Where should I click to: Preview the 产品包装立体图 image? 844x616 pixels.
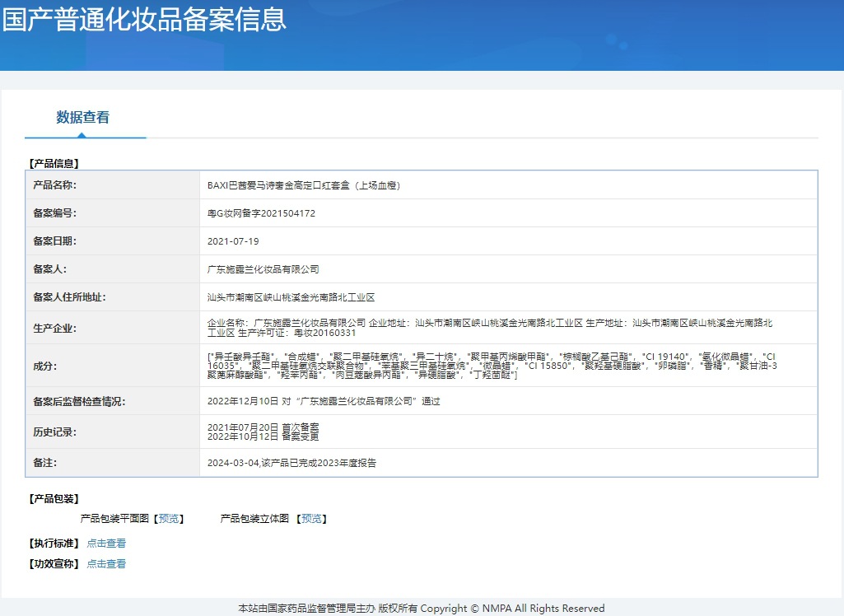pyautogui.click(x=311, y=519)
